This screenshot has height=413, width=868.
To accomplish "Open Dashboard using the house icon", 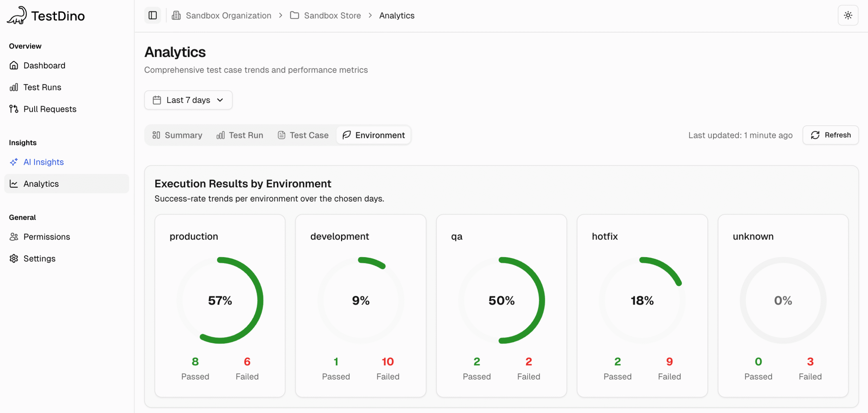I will pyautogui.click(x=14, y=65).
